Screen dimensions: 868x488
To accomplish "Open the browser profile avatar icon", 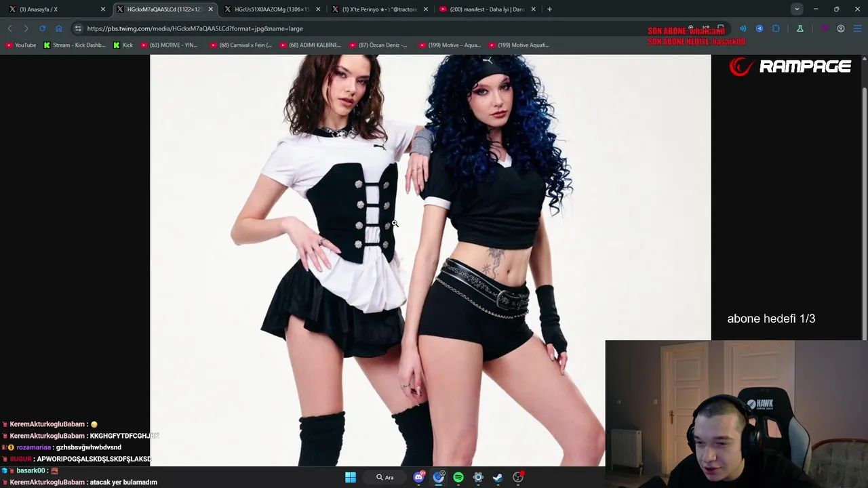I will point(841,28).
